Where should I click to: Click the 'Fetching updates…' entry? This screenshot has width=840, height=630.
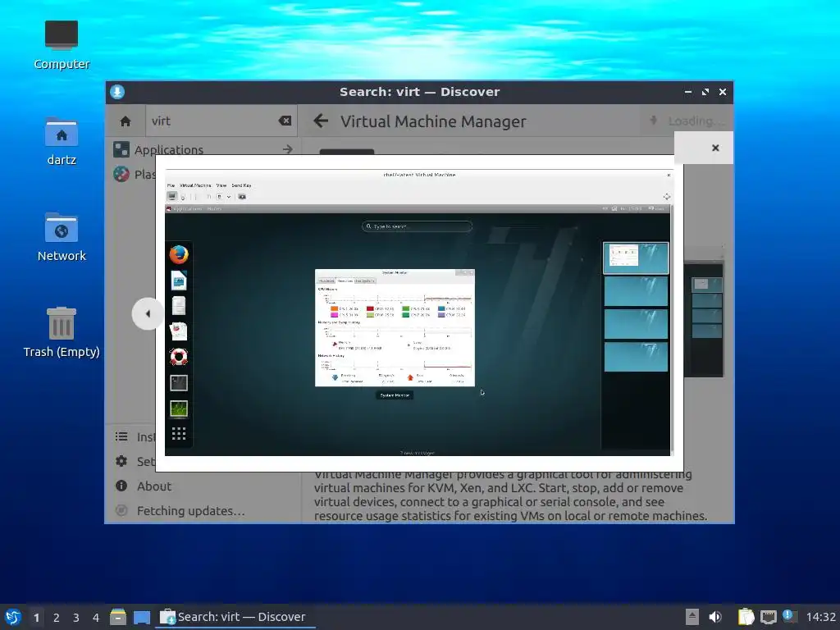coord(190,510)
